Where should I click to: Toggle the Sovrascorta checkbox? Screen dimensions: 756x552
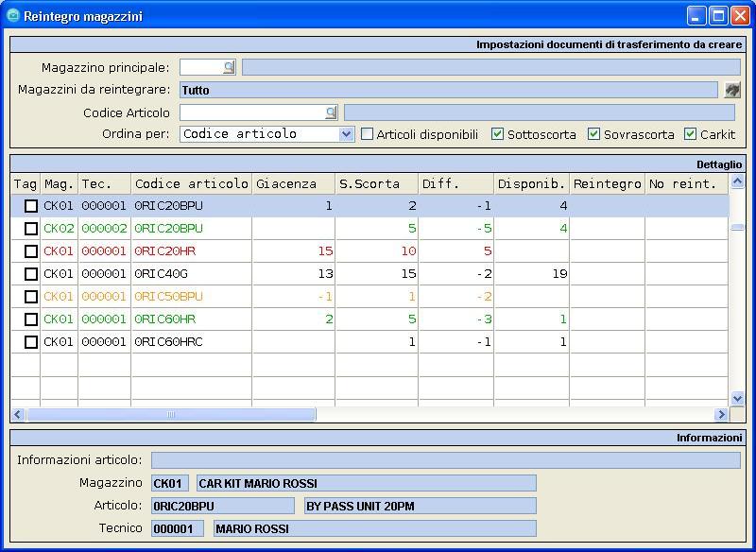pyautogui.click(x=593, y=134)
